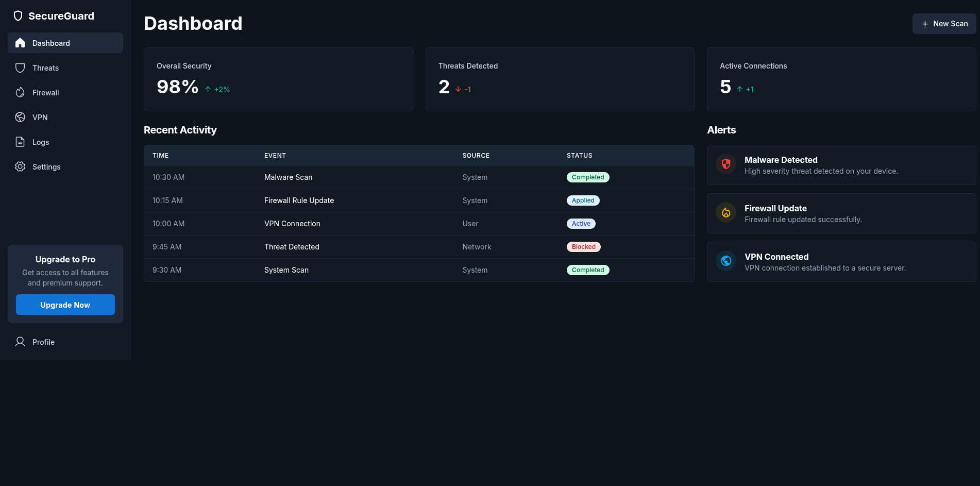Viewport: 980px width, 486px height.
Task: Select the Blocked status badge
Action: pyautogui.click(x=583, y=247)
